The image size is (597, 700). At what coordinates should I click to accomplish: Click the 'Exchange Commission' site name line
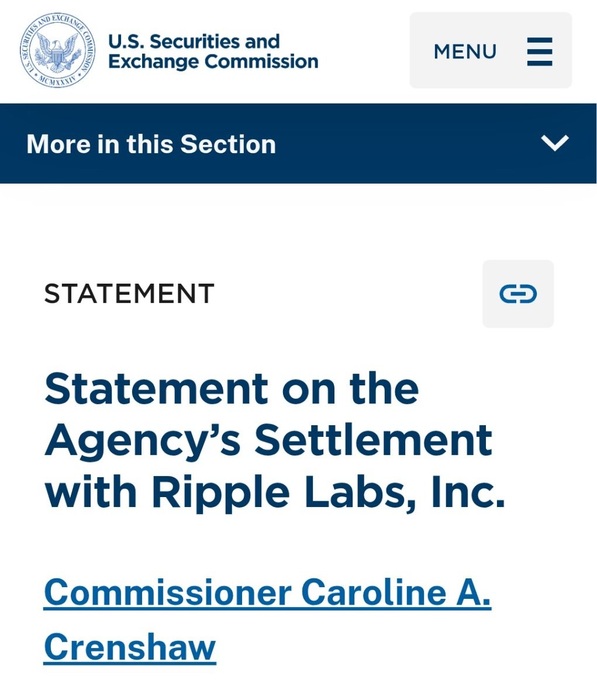(213, 61)
